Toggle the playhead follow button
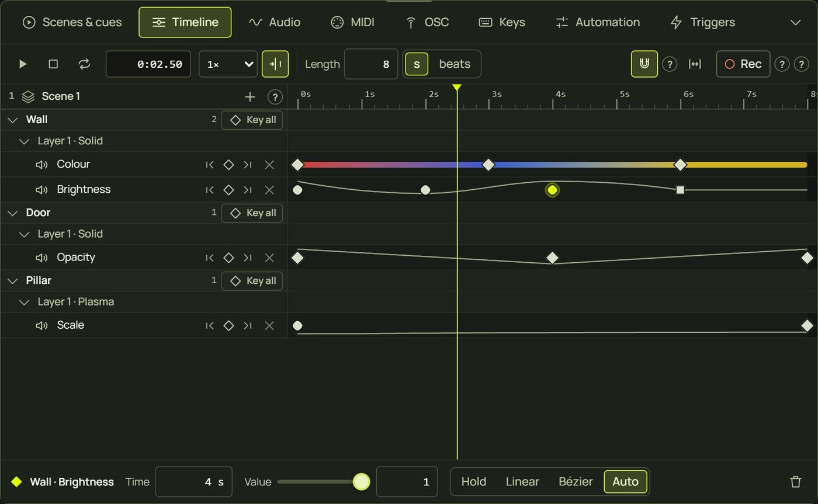The image size is (818, 504). click(x=275, y=64)
